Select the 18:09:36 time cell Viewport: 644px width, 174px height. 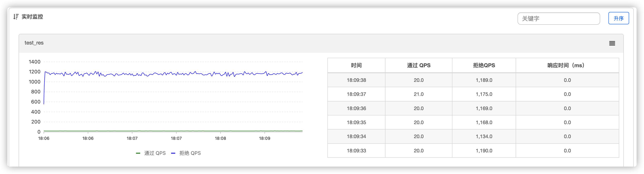(356, 108)
